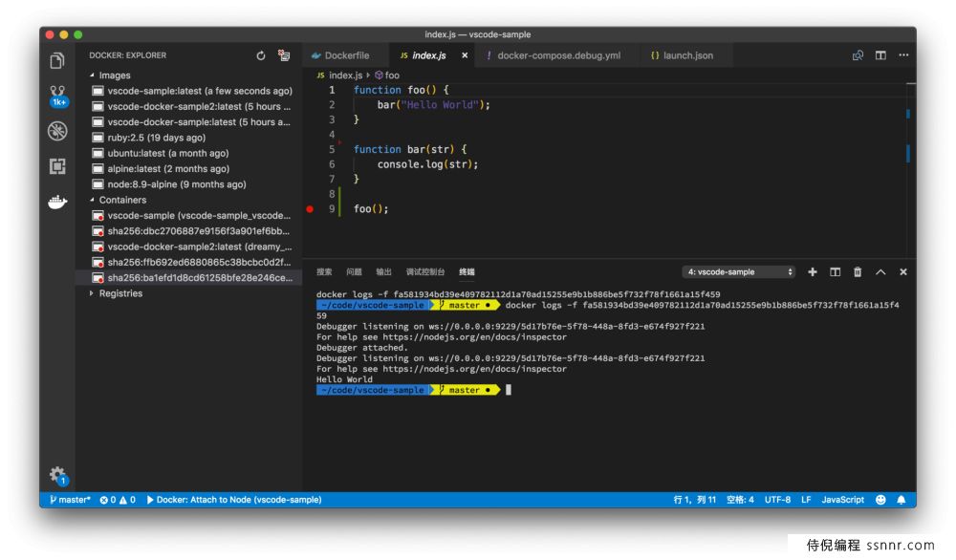The height and width of the screenshot is (560, 956).
Task: Click the system prune icon in Docker explorer
Action: tap(284, 55)
